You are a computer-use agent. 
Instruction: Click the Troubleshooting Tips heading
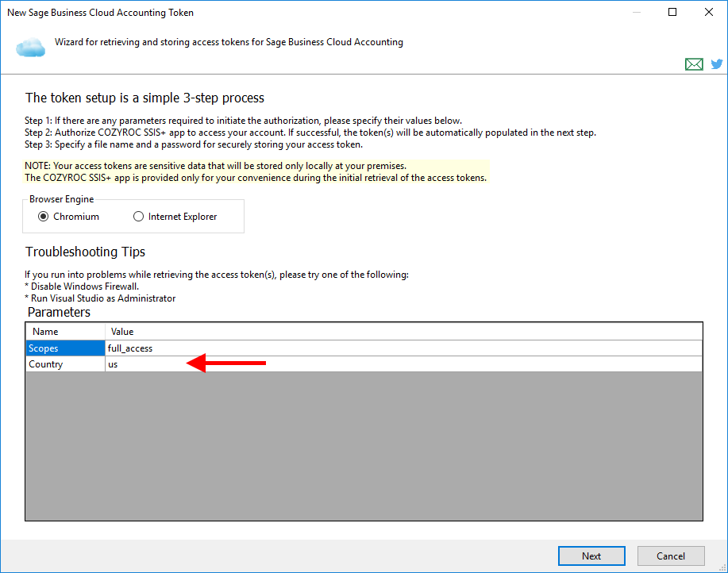[x=85, y=252]
